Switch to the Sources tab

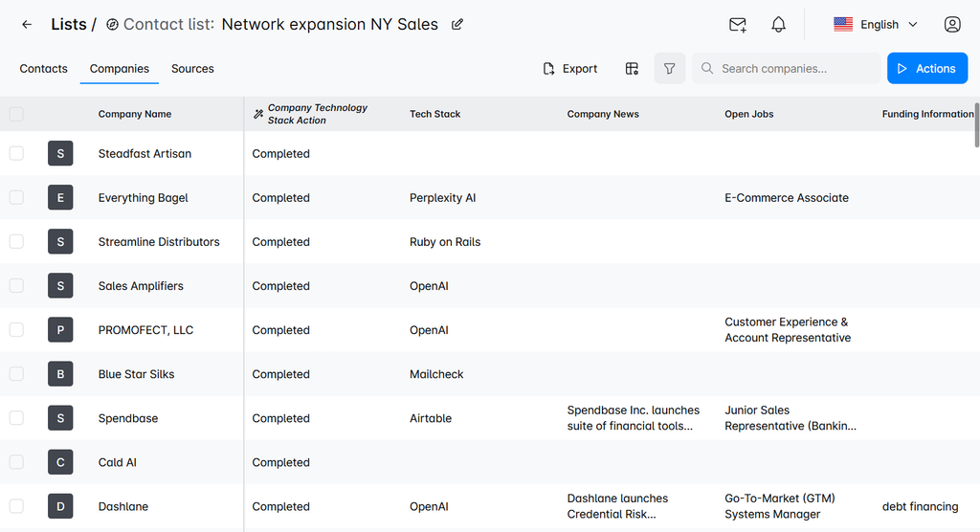click(192, 68)
